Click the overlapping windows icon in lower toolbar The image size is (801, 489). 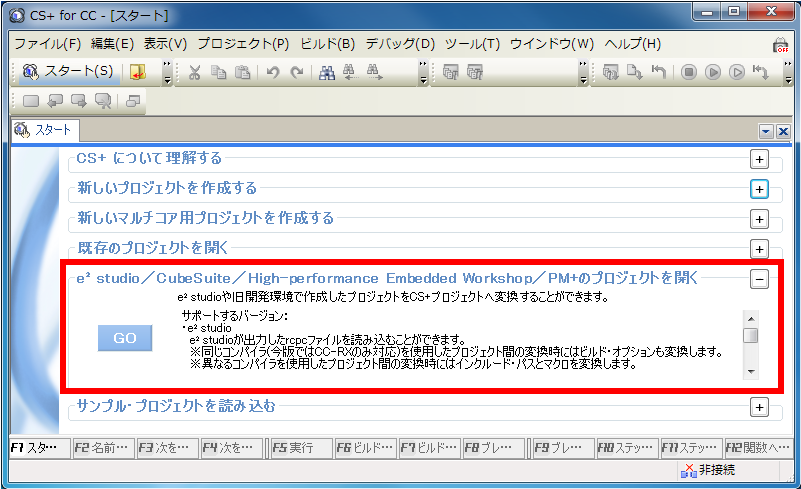pyautogui.click(x=133, y=101)
